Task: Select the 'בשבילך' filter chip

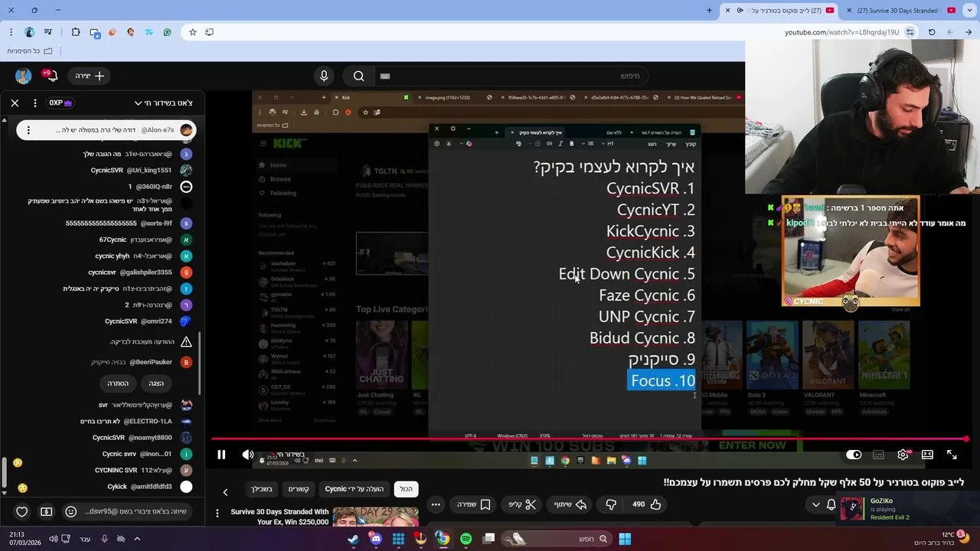Action: pyautogui.click(x=262, y=489)
